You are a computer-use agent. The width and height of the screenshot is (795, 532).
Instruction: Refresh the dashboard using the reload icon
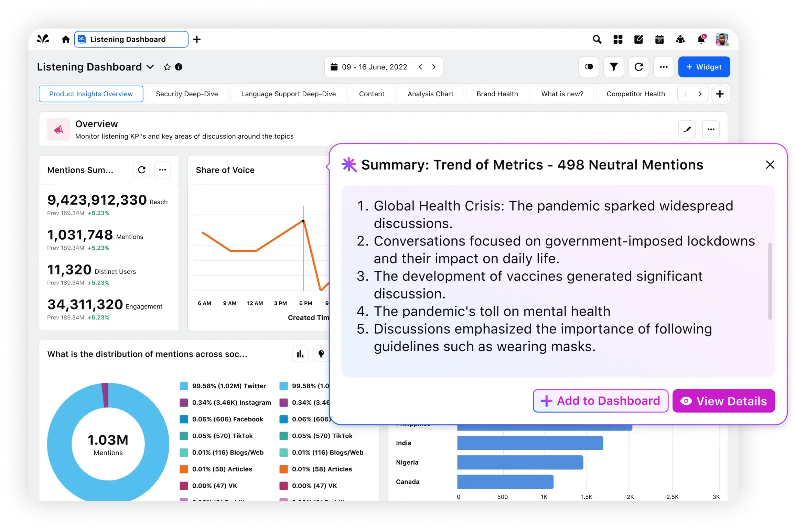pyautogui.click(x=638, y=67)
